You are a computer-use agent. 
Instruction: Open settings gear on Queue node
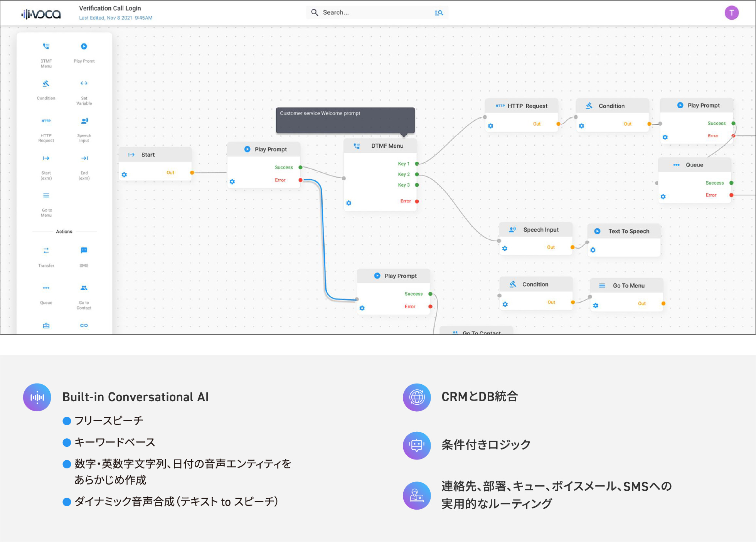click(x=663, y=197)
